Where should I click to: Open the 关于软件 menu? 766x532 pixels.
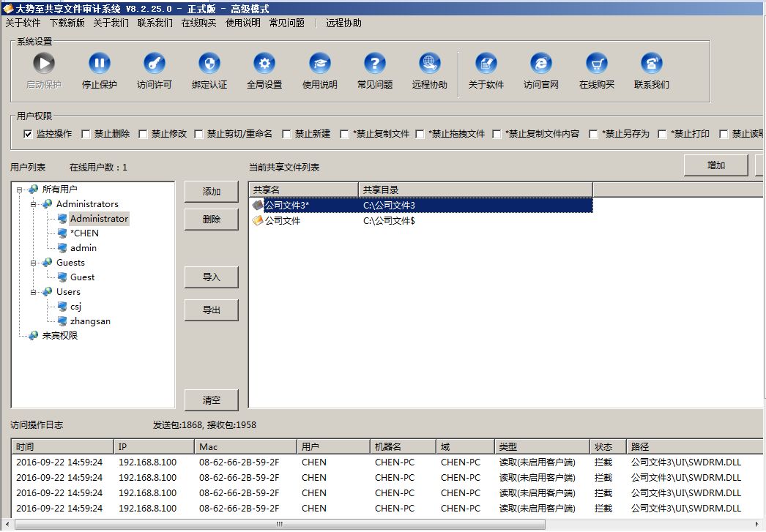coord(23,23)
